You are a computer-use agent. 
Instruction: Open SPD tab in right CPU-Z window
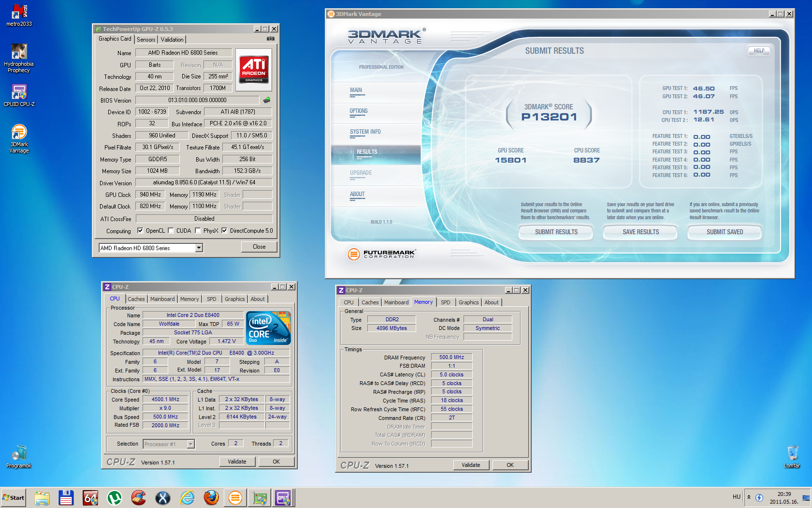446,302
